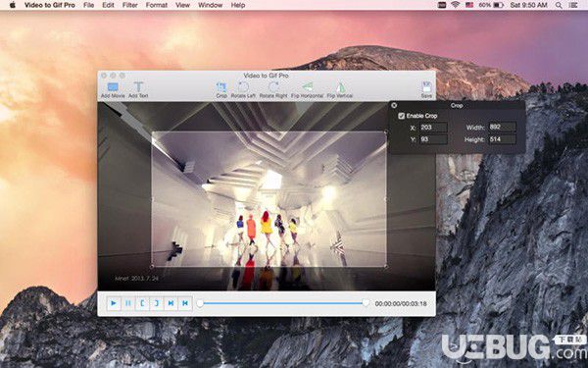Click the menu bar clock Sat 9:50 AM
The height and width of the screenshot is (368, 588).
pos(529,5)
